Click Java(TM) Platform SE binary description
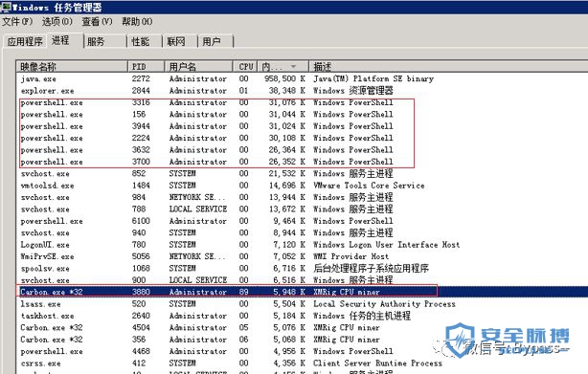588x374 pixels. 373,78
